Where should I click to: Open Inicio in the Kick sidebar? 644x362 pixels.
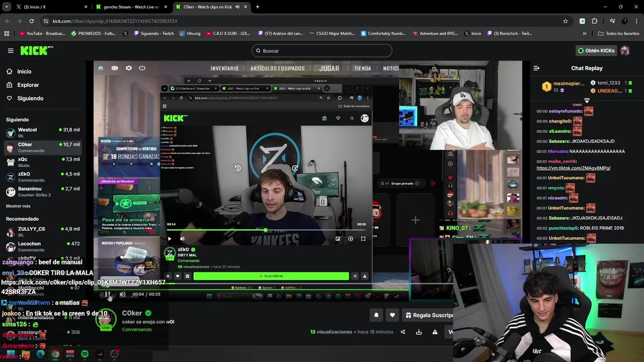[x=24, y=71]
